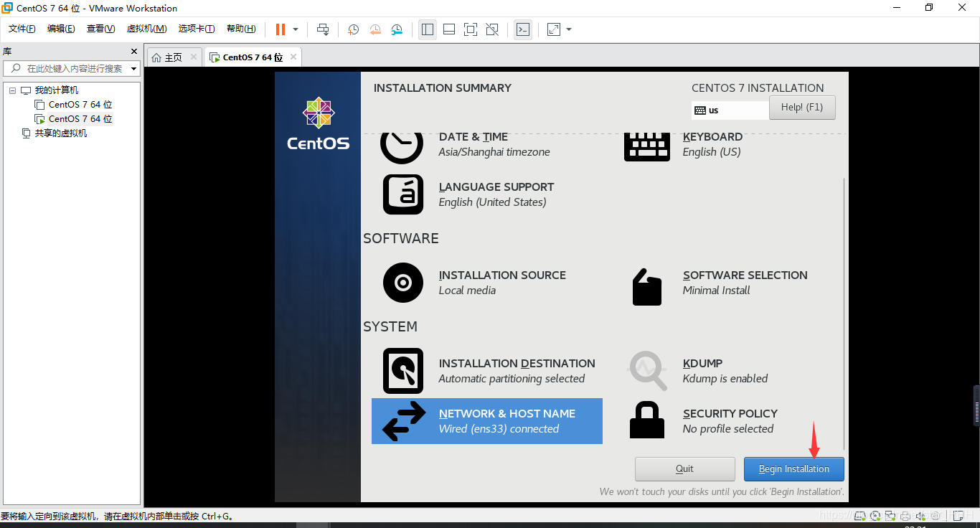
Task: Close the CentOS 7 64 位 tab
Action: (293, 57)
